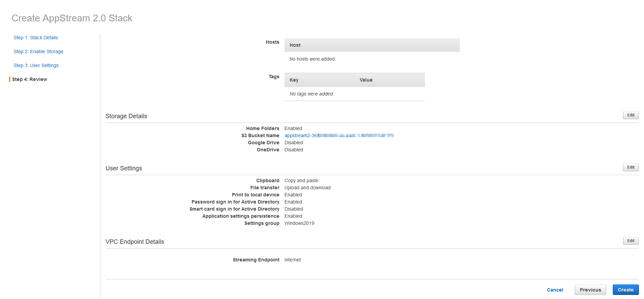Image resolution: width=644 pixels, height=299 pixels.
Task: Open Step 1: Stack Details
Action: [x=36, y=38]
